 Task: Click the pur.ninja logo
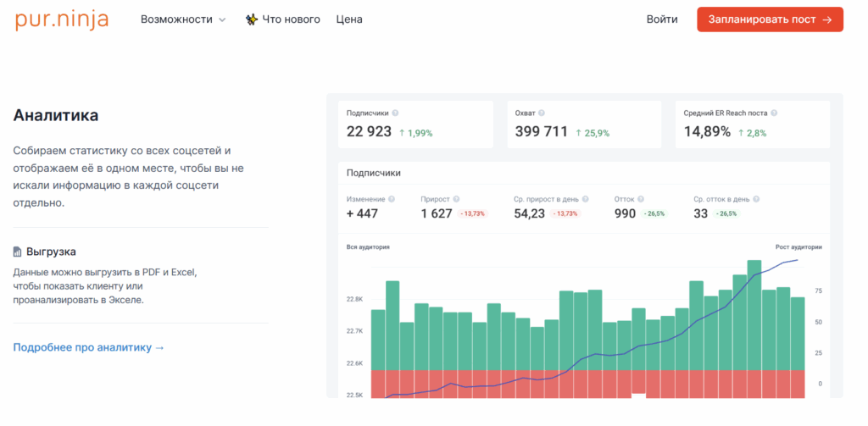(62, 19)
